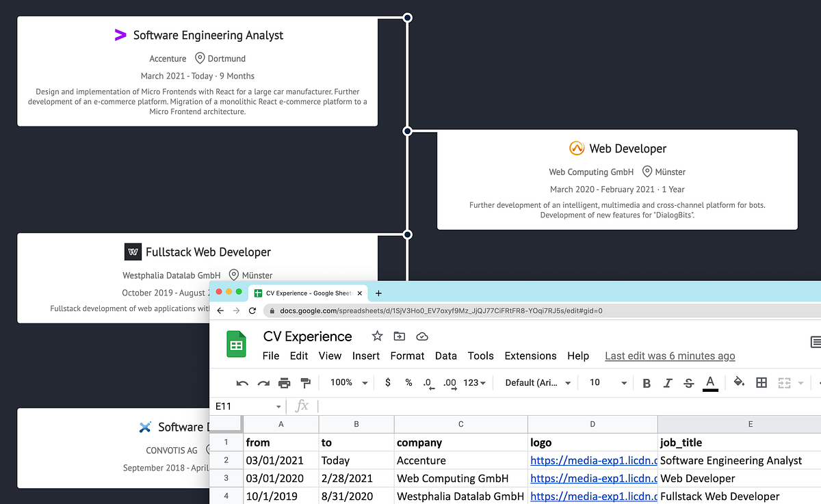The width and height of the screenshot is (821, 504).
Task: Open the licdn logo link in row 2
Action: tap(592, 460)
